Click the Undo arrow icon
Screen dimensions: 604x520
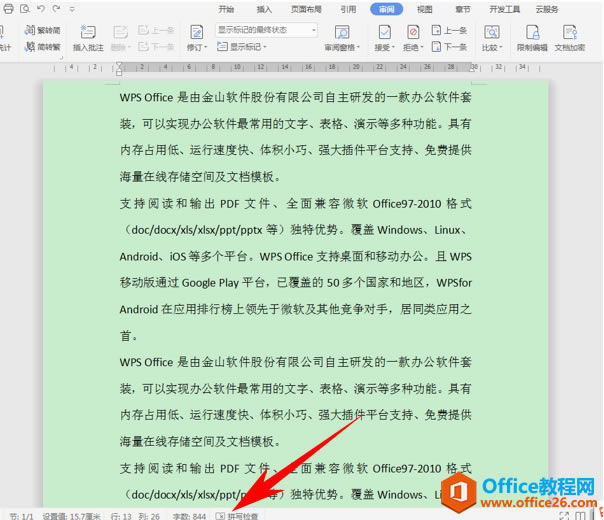pos(40,8)
